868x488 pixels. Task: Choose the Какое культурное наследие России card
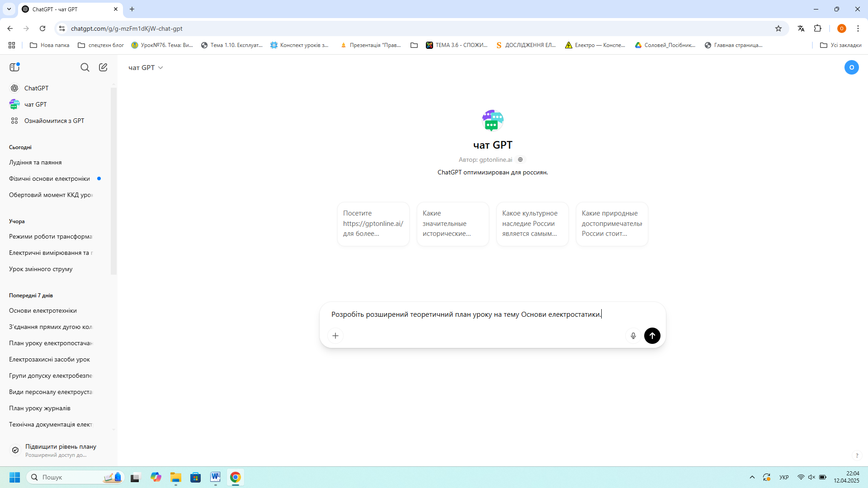coord(533,224)
